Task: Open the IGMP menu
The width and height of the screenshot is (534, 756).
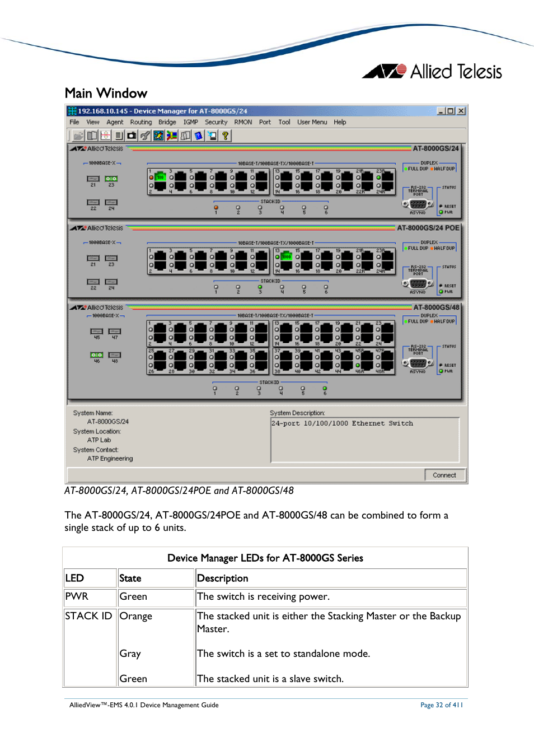Action: pos(191,122)
